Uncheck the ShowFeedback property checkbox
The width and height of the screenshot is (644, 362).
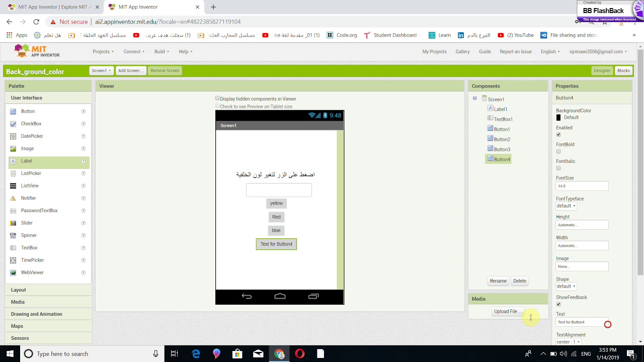coord(558,304)
